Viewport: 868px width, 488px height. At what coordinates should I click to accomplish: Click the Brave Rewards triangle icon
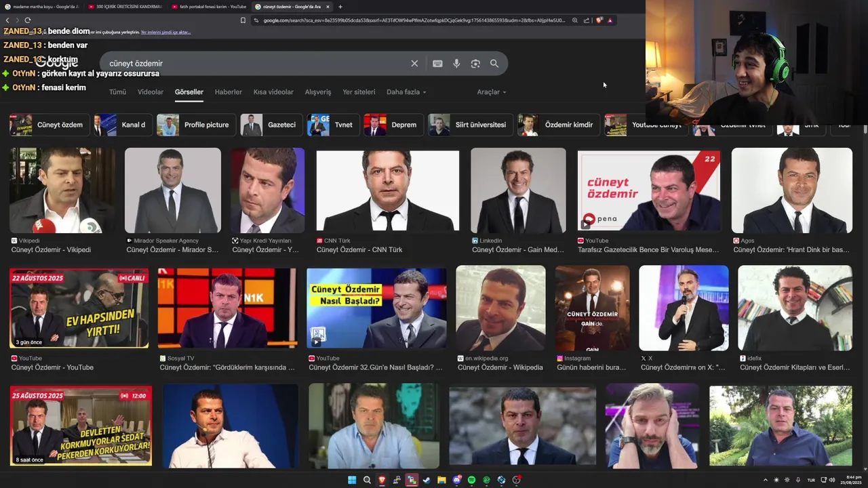coord(610,20)
